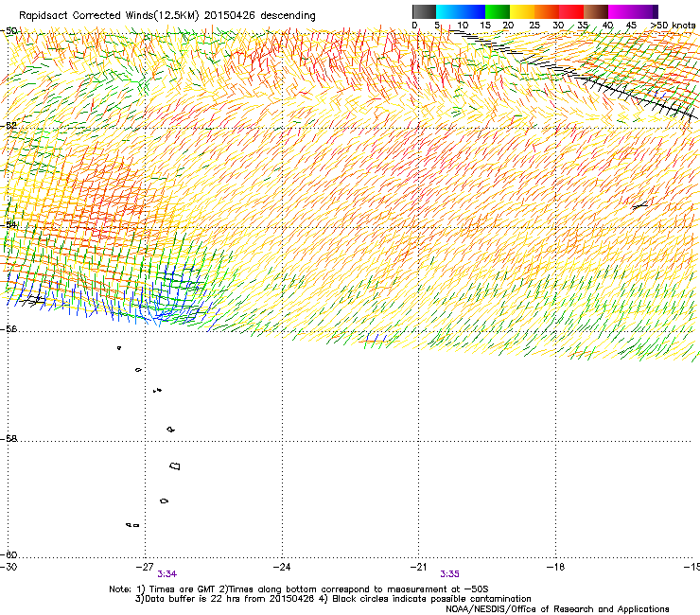
Task: Click the blue 10-15 knots legend swatch
Action: click(x=473, y=11)
